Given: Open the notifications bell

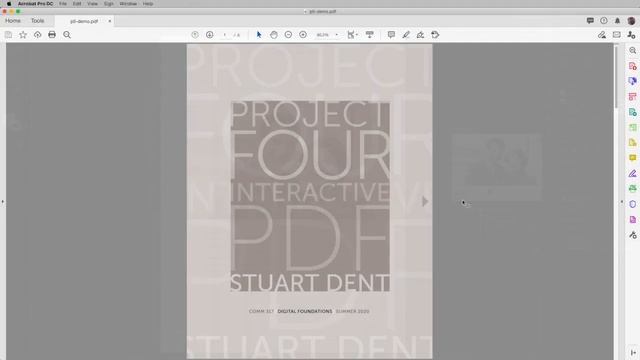Looking at the screenshot, I should pyautogui.click(x=618, y=20).
